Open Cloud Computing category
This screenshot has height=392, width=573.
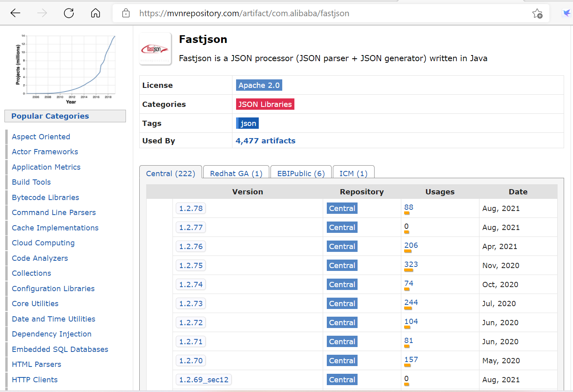43,243
